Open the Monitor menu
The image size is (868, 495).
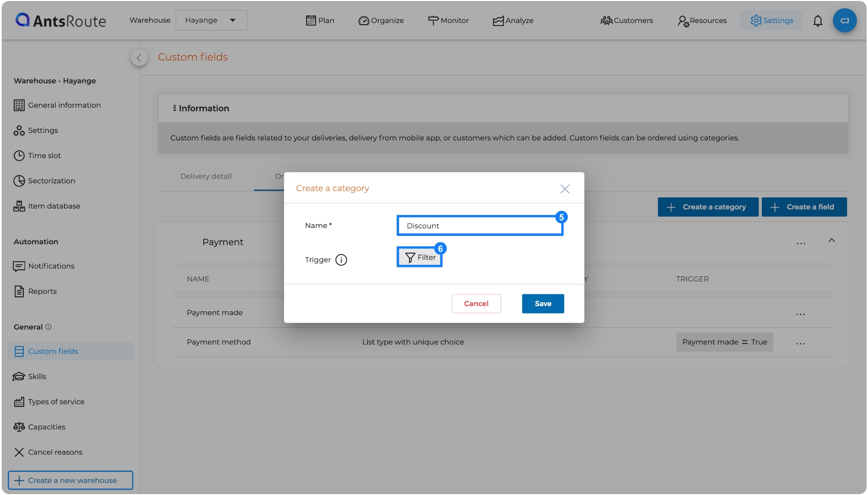[x=448, y=21]
